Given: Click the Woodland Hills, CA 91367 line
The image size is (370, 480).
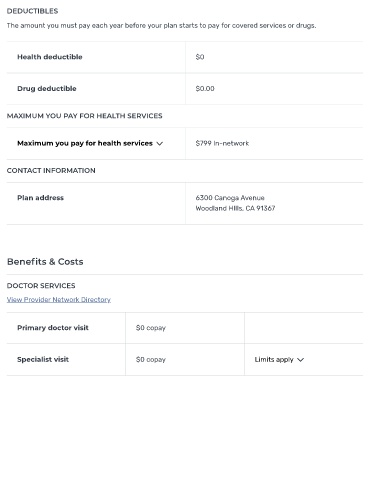Looking at the screenshot, I should (x=235, y=208).
